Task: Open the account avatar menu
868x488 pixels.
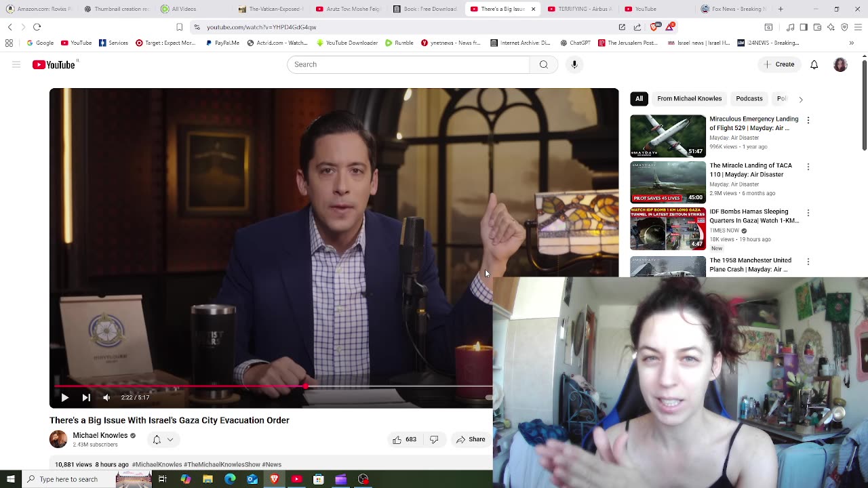Action: click(840, 64)
